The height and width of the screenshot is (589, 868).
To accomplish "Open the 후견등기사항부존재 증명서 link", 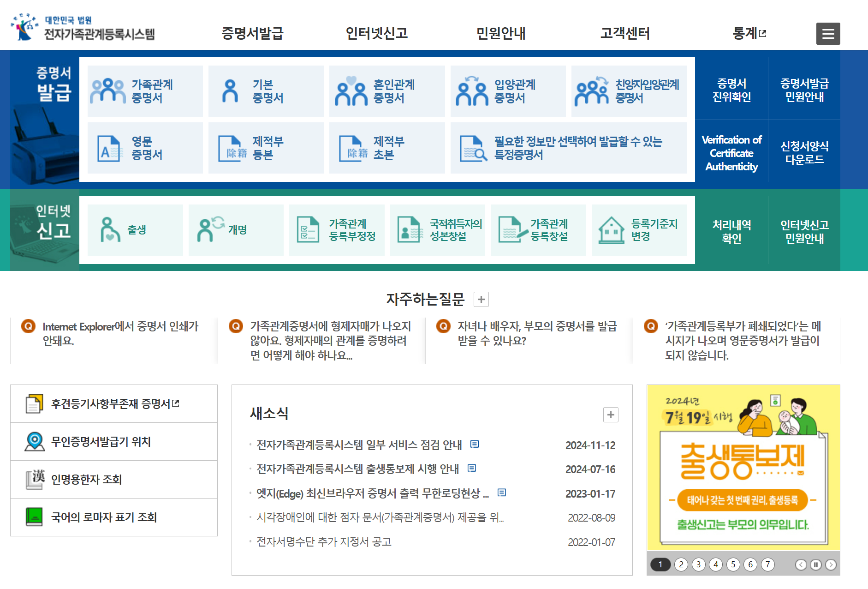I will point(113,403).
